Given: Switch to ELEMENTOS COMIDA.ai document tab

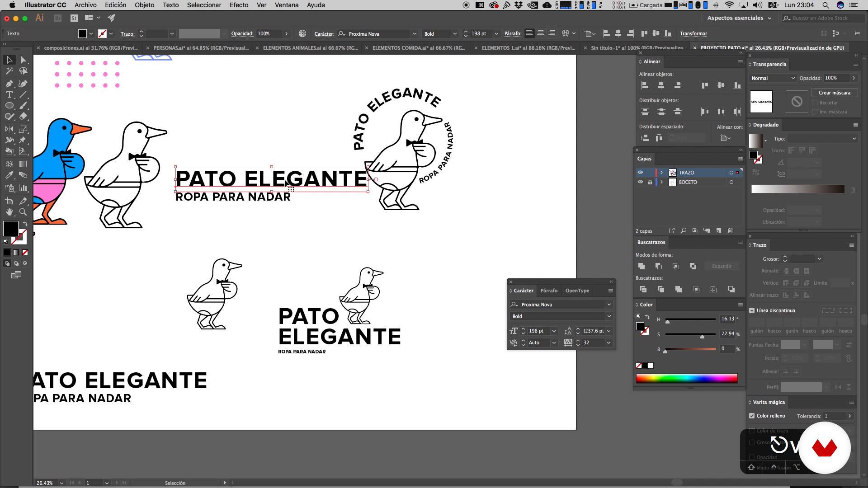Looking at the screenshot, I should [x=419, y=48].
